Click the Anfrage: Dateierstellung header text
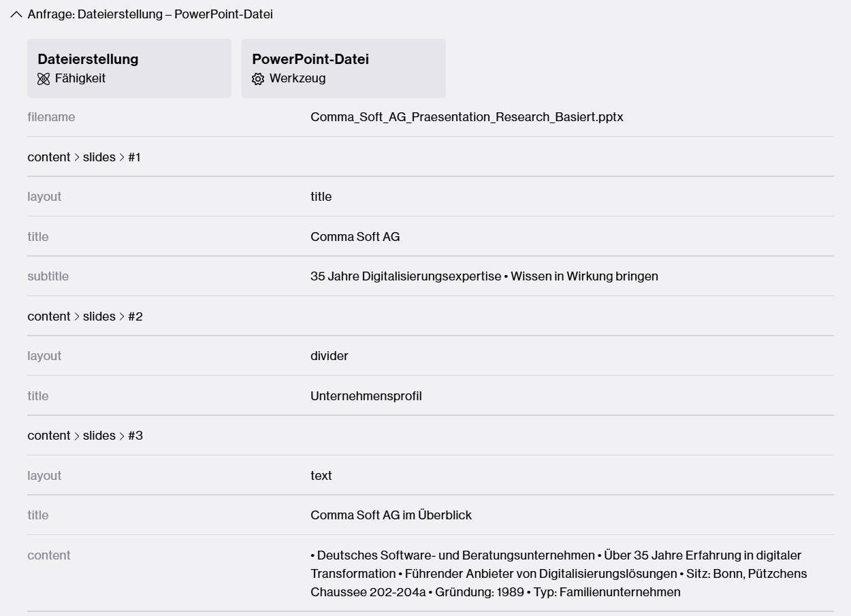The width and height of the screenshot is (851, 616). click(x=150, y=14)
